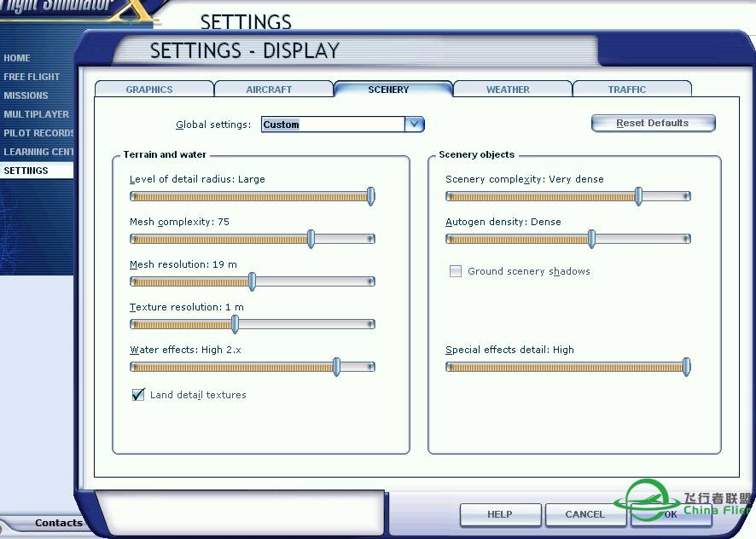Open Free Flight from the sidebar
756x539 pixels.
(32, 77)
